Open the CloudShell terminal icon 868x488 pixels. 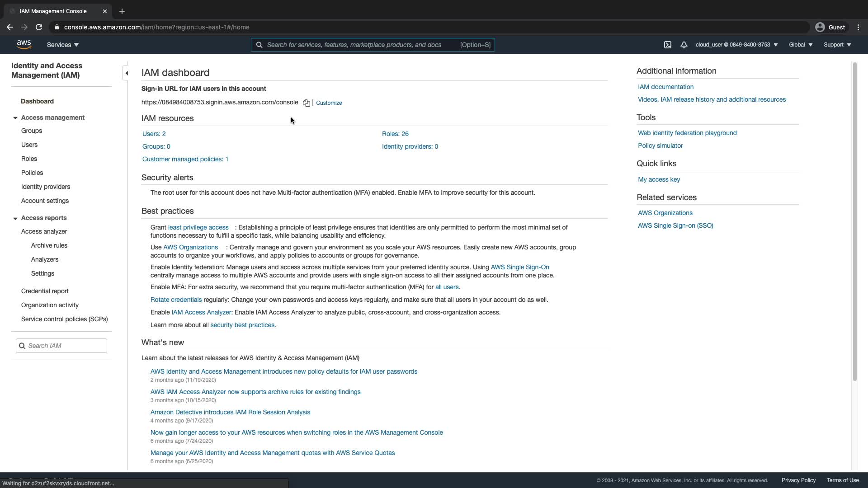[667, 45]
